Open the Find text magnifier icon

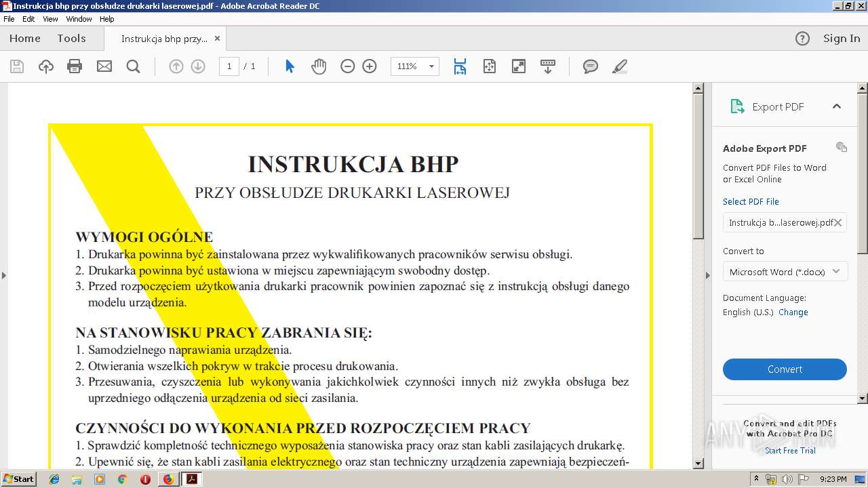click(x=134, y=66)
